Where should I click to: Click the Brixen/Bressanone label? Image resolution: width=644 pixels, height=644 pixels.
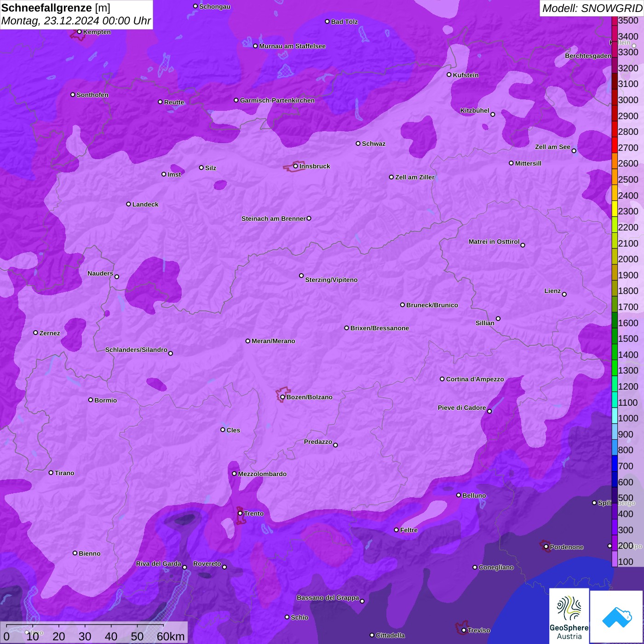coord(379,328)
